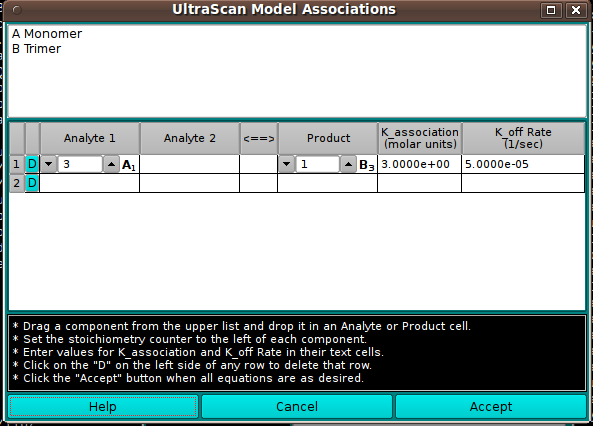Image resolution: width=593 pixels, height=426 pixels.
Task: Click the empty K_off Rate cell in row 2
Action: click(x=523, y=183)
